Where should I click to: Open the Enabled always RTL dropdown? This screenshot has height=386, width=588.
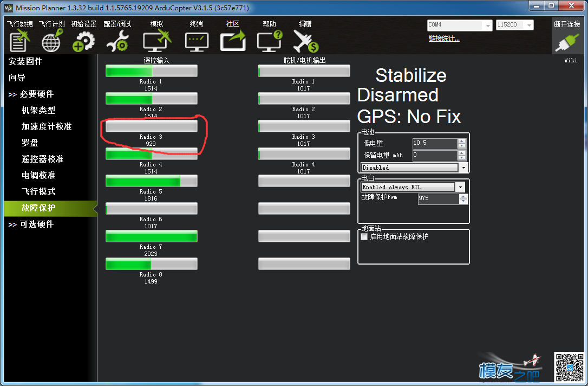[x=460, y=187]
